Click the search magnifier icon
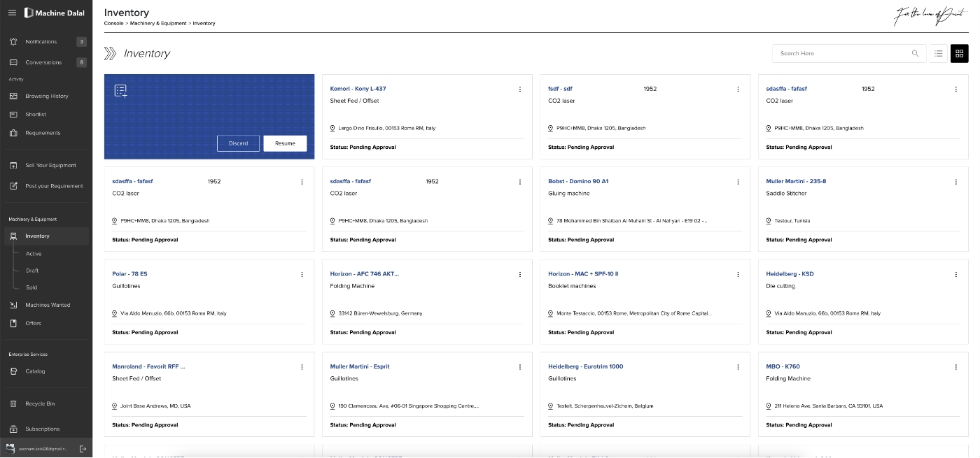The height and width of the screenshot is (458, 980). point(915,53)
